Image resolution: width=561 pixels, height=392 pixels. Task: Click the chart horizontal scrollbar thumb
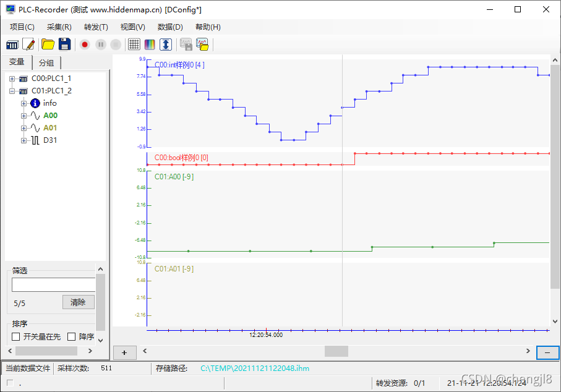click(x=336, y=351)
